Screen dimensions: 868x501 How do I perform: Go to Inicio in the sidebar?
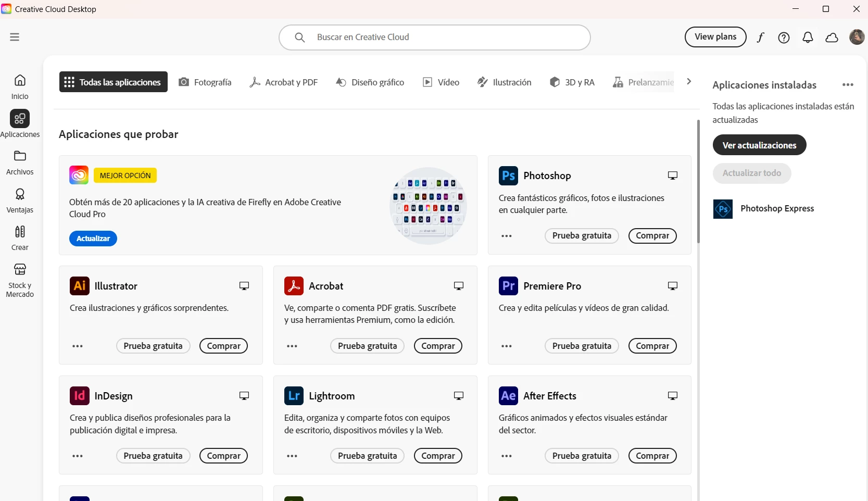(x=20, y=87)
